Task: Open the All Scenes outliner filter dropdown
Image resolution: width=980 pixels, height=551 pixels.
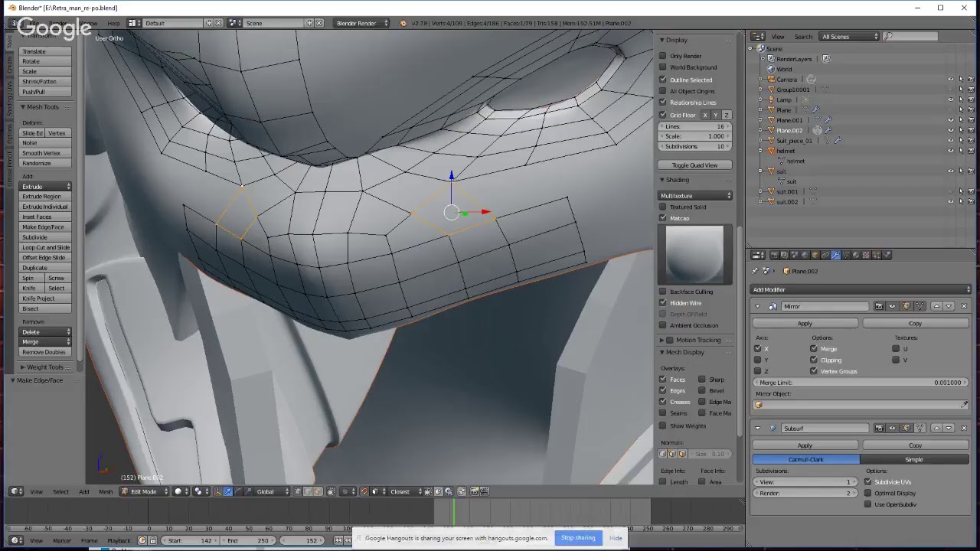Action: tap(850, 37)
